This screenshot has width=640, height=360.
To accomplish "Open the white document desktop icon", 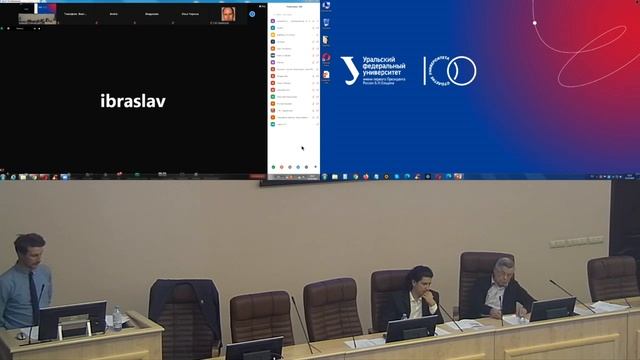I will (x=326, y=41).
